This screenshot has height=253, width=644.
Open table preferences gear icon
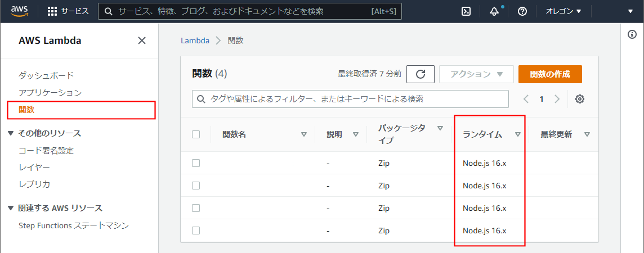coord(579,99)
